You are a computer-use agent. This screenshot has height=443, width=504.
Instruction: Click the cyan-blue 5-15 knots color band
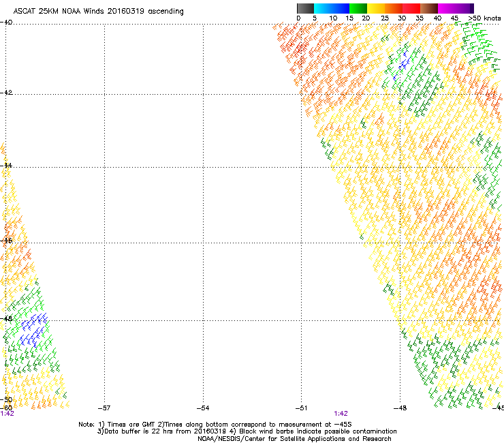pos(332,8)
